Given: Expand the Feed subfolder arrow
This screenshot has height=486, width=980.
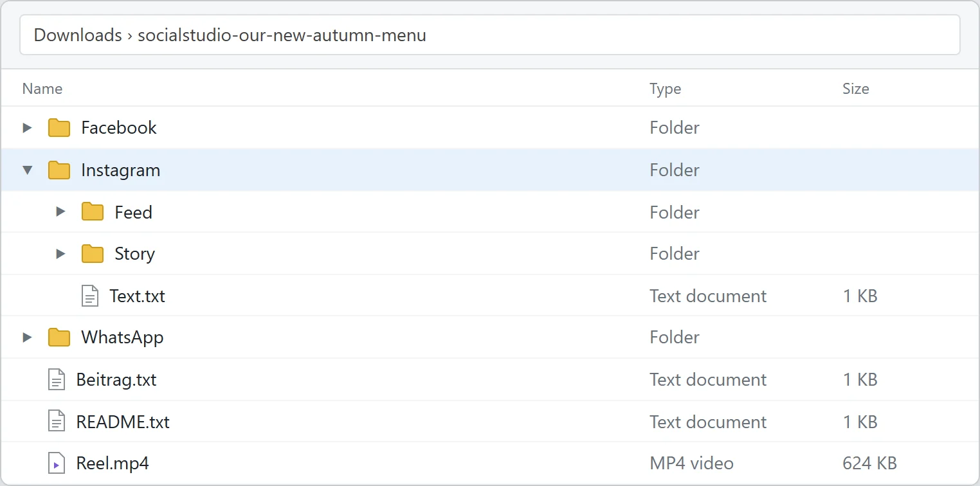Looking at the screenshot, I should click(60, 212).
